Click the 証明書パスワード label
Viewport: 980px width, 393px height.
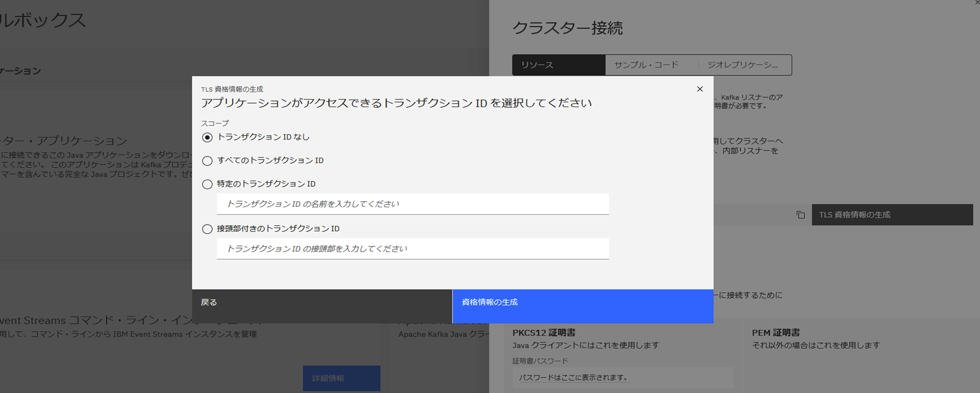click(540, 361)
